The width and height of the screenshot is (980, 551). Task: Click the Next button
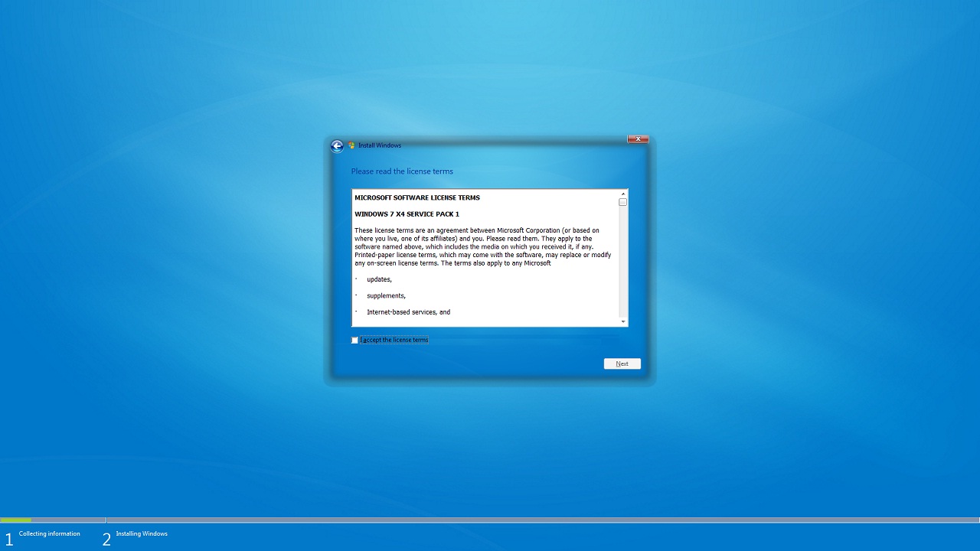[622, 364]
